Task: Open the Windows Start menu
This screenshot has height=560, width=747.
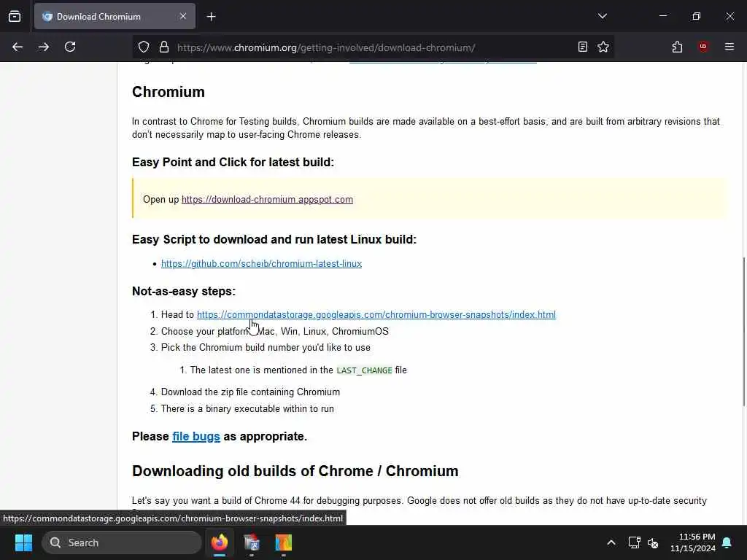Action: (x=23, y=542)
